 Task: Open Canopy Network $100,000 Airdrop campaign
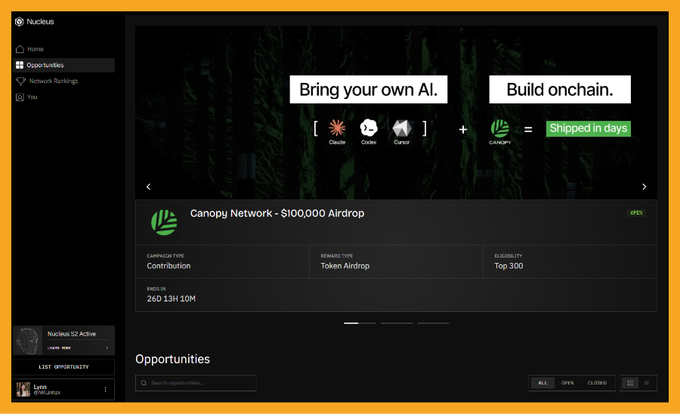point(277,213)
